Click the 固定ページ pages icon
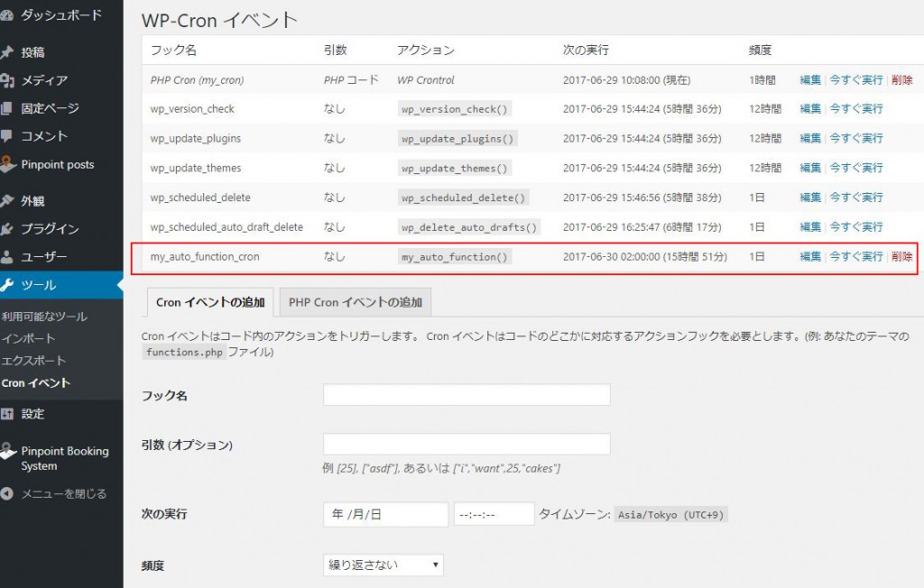This screenshot has height=588, width=924. (6, 108)
